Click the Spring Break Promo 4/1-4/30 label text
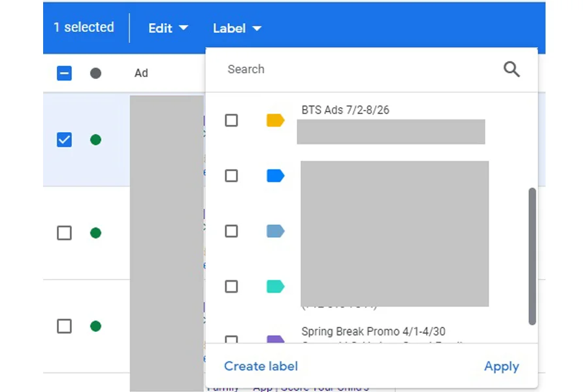 (x=374, y=331)
